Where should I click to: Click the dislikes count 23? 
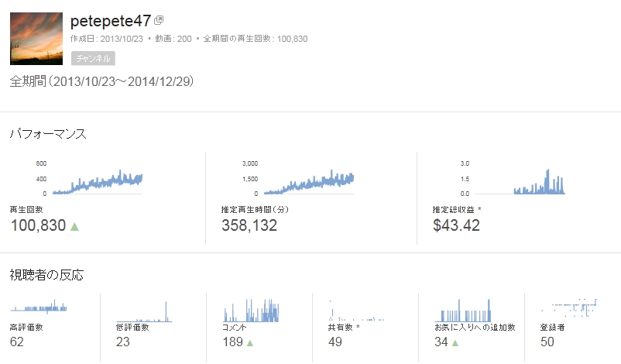pyautogui.click(x=123, y=342)
